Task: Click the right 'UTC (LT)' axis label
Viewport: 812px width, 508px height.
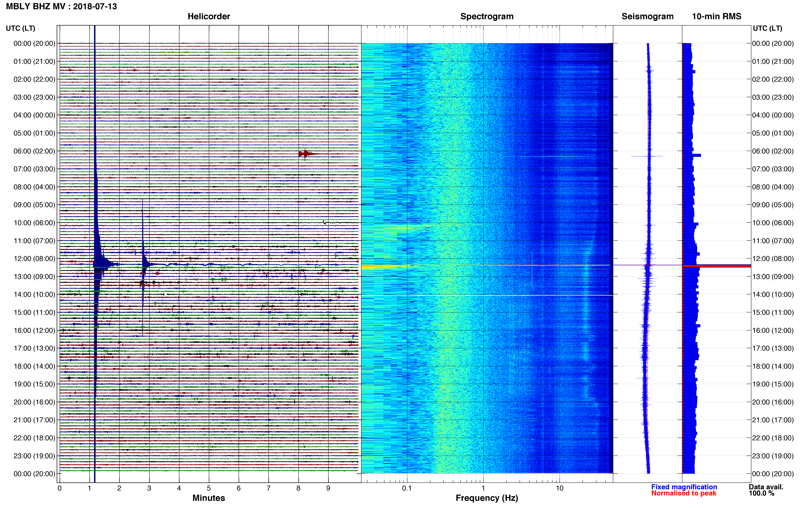Action: coord(767,28)
